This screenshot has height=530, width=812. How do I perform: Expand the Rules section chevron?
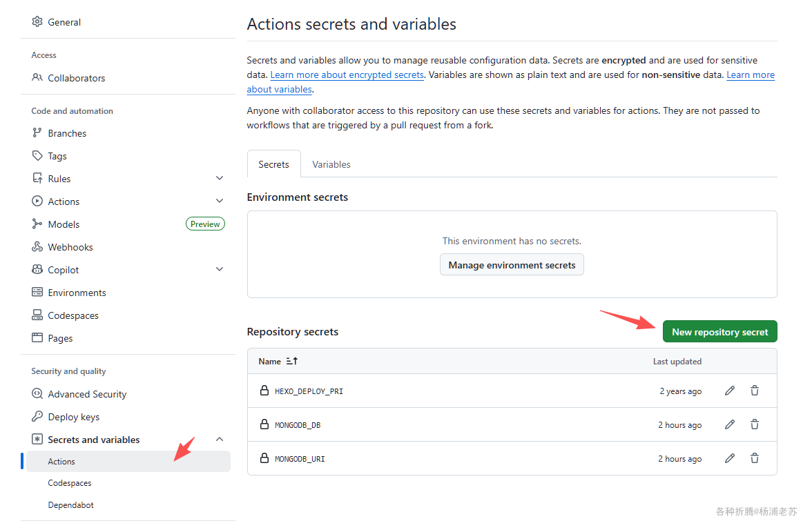pos(220,178)
